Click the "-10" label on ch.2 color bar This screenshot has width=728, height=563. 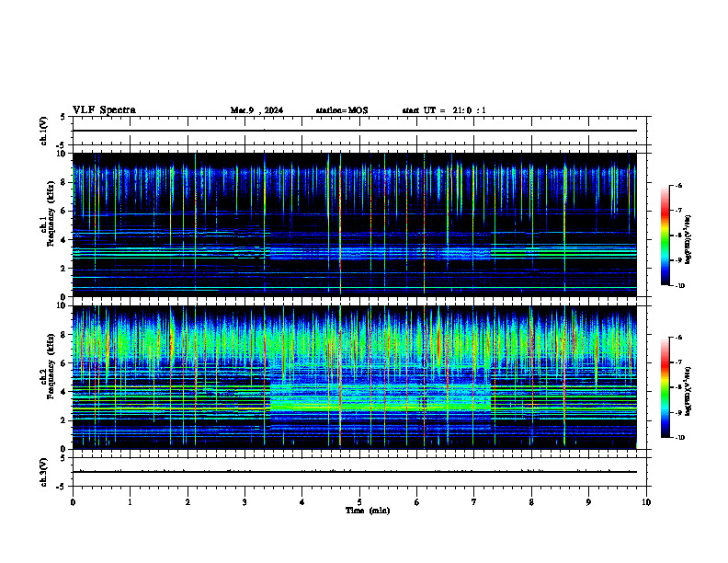679,438
